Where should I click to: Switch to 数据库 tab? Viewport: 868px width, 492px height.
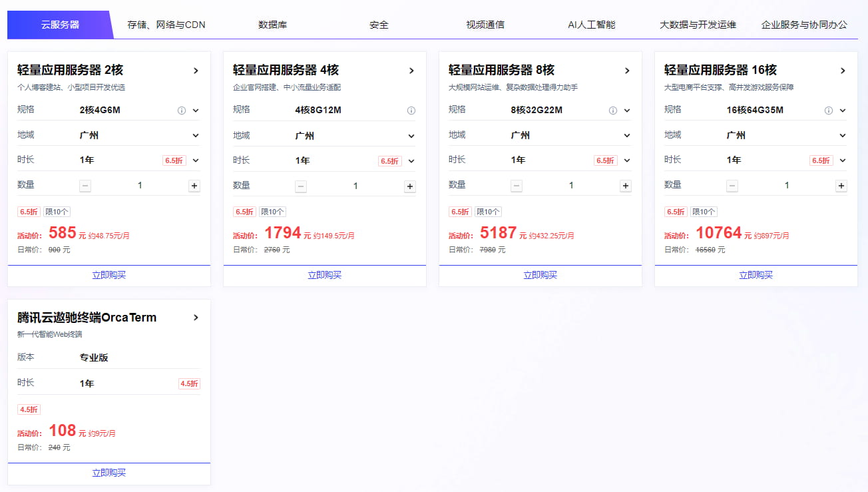(x=272, y=25)
